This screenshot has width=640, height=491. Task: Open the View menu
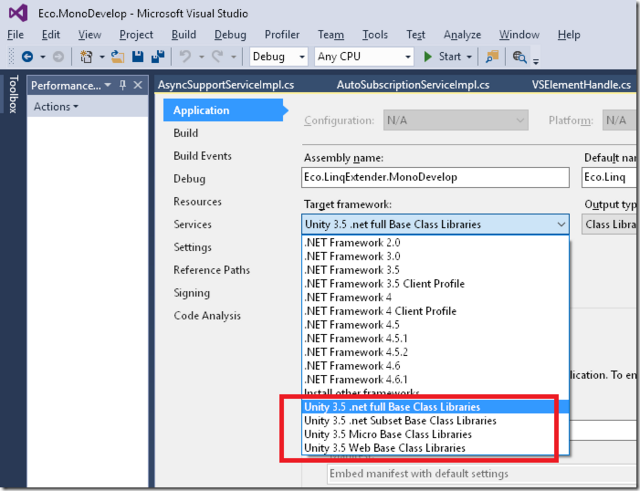(89, 35)
